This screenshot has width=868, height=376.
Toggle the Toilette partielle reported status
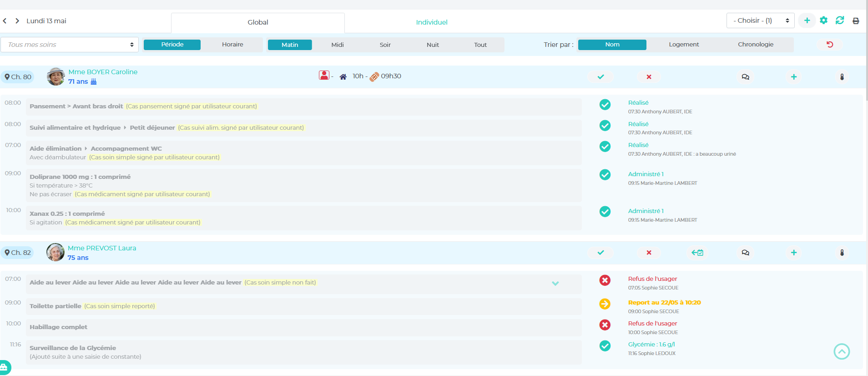click(x=605, y=304)
